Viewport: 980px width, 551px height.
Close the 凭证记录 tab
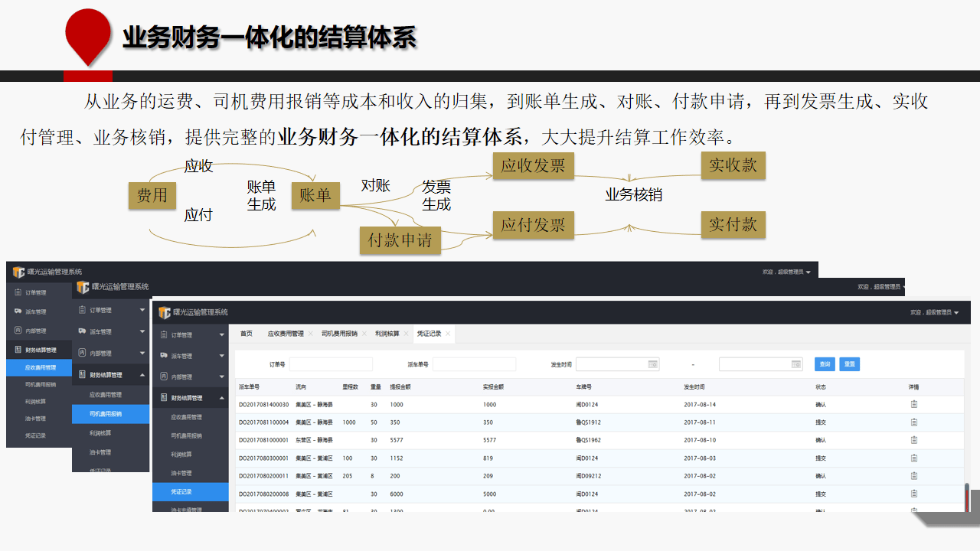click(x=448, y=334)
